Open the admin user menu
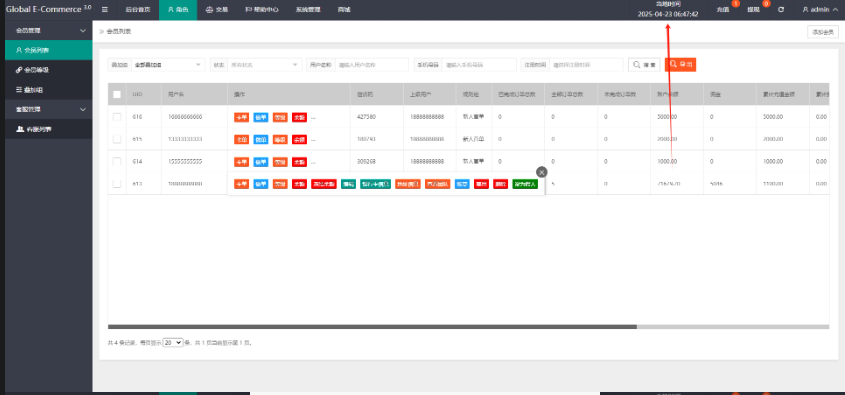The width and height of the screenshot is (845, 395). [820, 10]
